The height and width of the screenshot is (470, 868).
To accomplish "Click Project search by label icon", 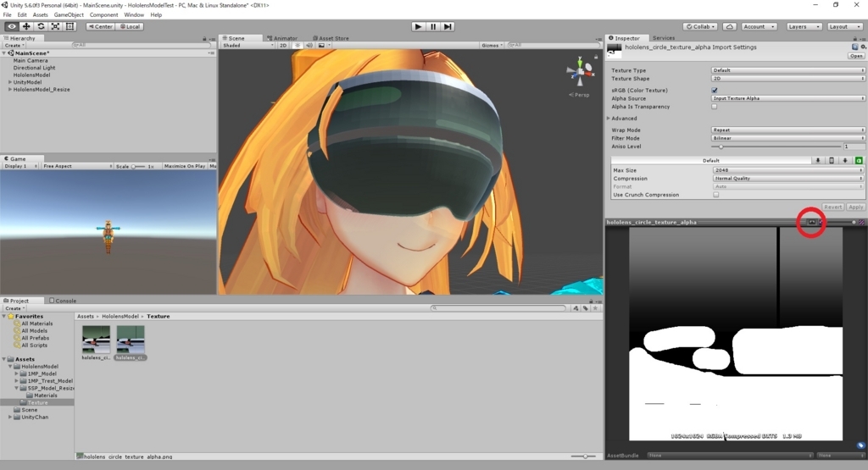I will click(x=586, y=308).
